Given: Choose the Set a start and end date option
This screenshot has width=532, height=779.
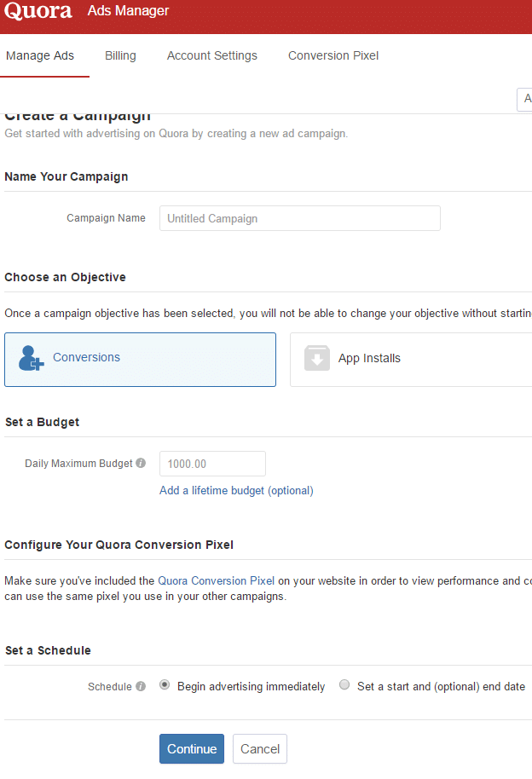Looking at the screenshot, I should [x=344, y=684].
